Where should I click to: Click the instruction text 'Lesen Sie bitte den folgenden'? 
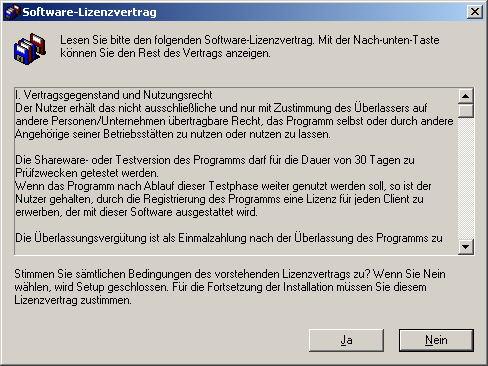click(250, 47)
